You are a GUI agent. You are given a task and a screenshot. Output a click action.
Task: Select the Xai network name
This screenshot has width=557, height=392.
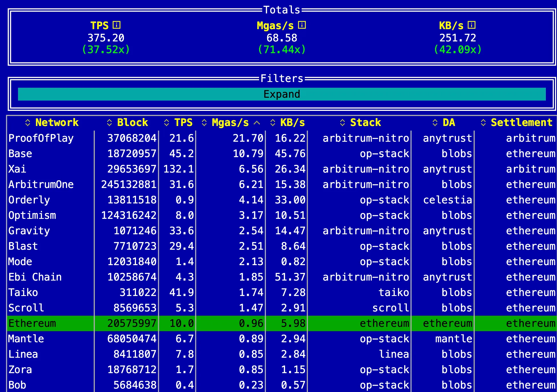click(17, 169)
